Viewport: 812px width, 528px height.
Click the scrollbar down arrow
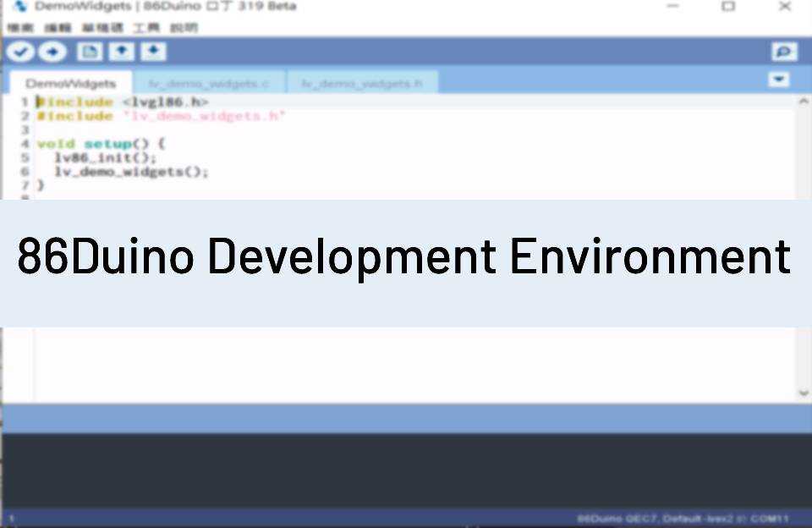click(x=801, y=392)
